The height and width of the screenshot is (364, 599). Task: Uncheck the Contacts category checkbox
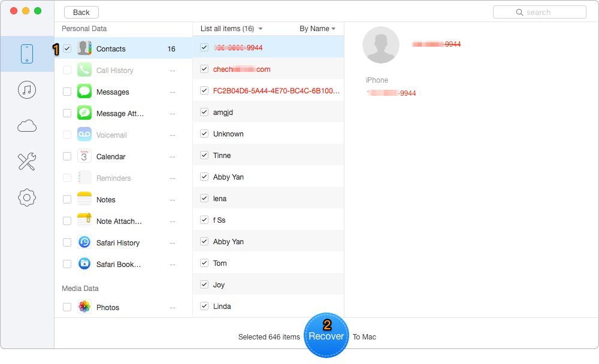coord(67,48)
